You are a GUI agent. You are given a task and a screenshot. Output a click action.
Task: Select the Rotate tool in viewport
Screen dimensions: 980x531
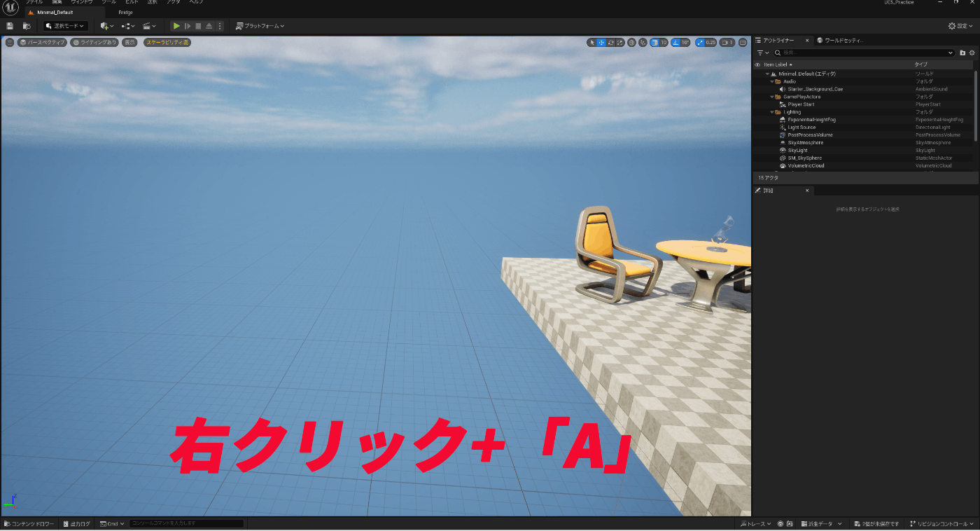click(611, 42)
